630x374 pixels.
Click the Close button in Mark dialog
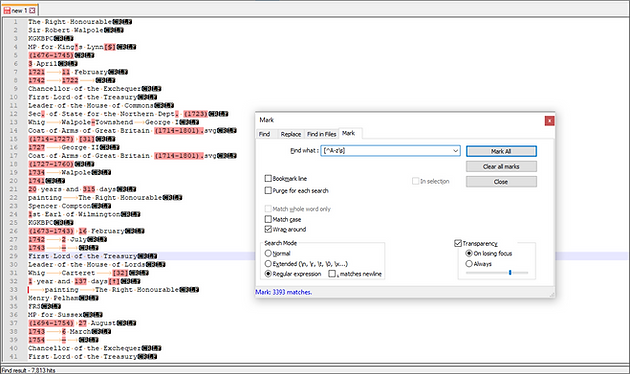tap(501, 182)
